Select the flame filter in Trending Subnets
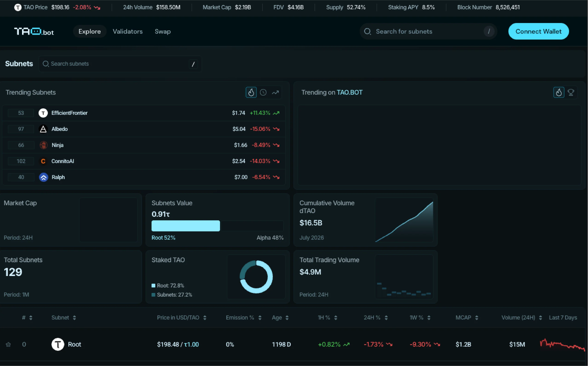 251,93
